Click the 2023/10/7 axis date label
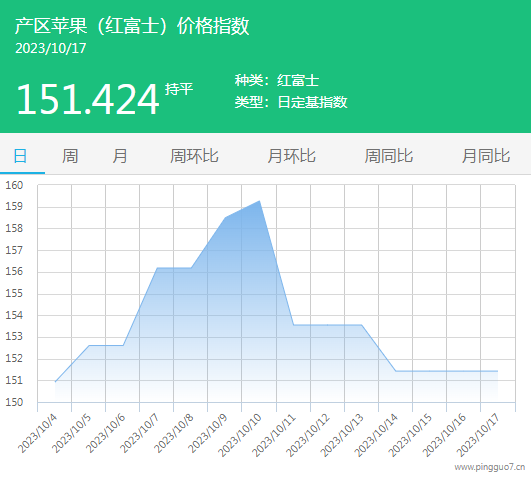This screenshot has width=531, height=479. coord(139,433)
